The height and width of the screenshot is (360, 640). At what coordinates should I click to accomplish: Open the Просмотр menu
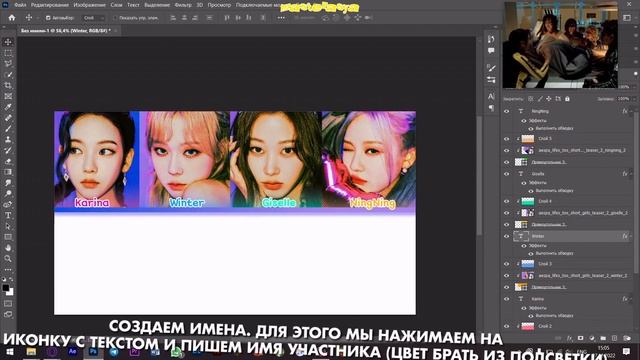click(219, 5)
